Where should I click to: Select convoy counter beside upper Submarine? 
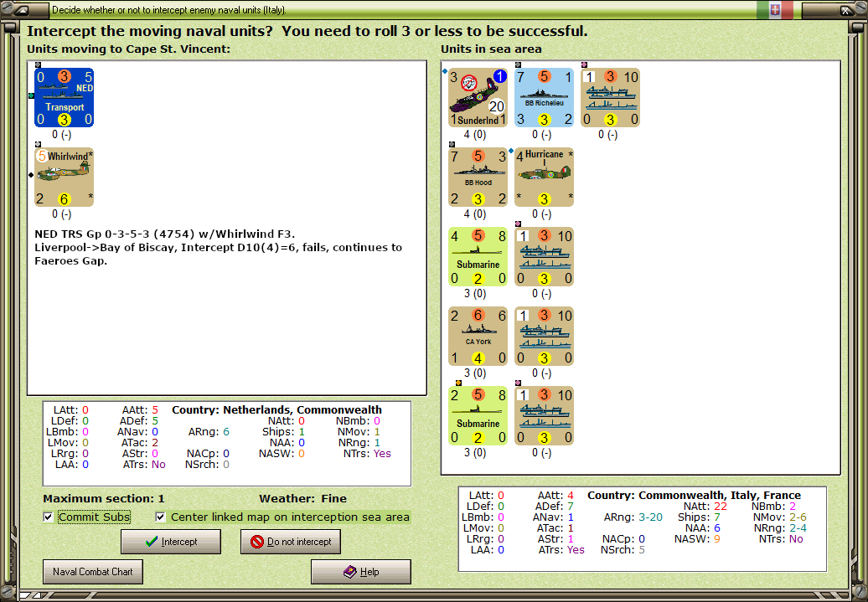(544, 257)
